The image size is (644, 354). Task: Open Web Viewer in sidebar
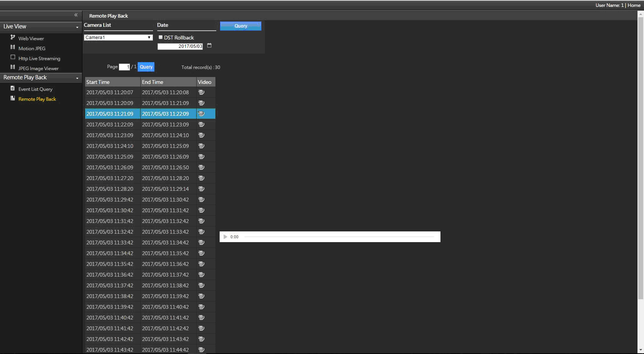tap(31, 38)
